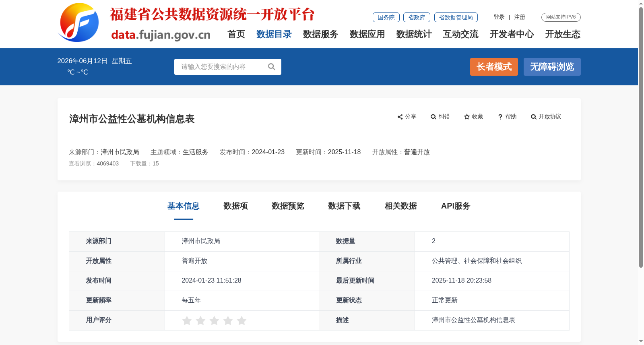Screen dimensions: 644x345
Task: Click the 国务院 link button
Action: tap(386, 17)
